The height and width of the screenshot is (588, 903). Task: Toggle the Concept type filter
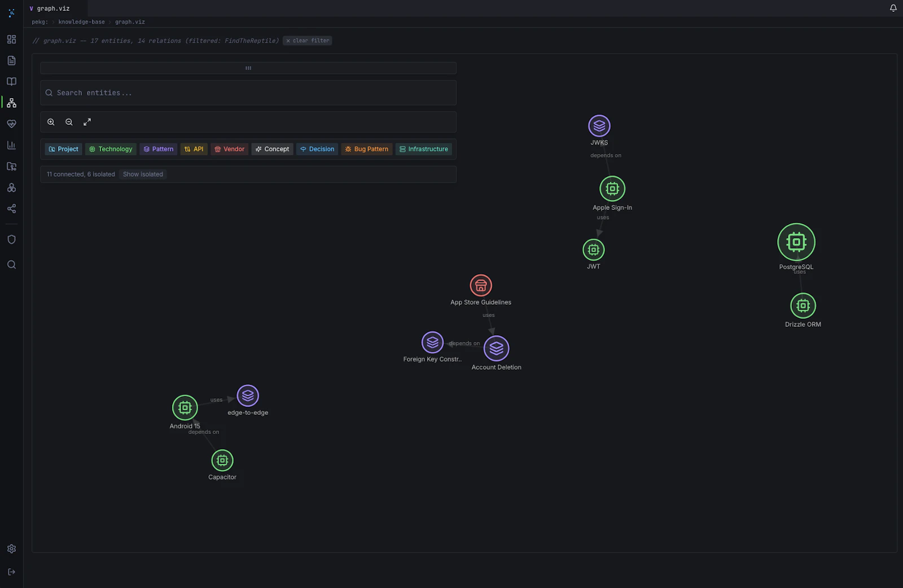(x=273, y=149)
